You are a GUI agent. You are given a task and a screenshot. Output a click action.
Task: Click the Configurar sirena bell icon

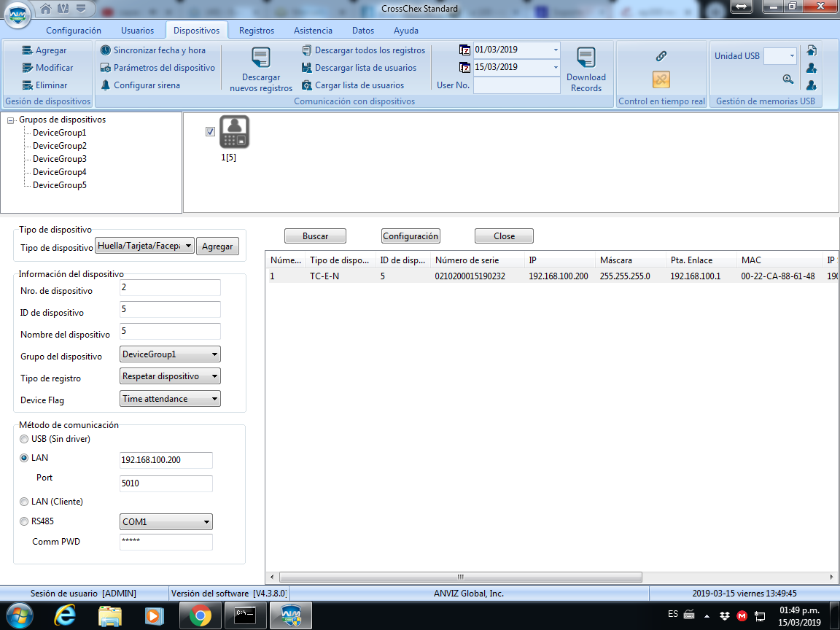pos(106,85)
